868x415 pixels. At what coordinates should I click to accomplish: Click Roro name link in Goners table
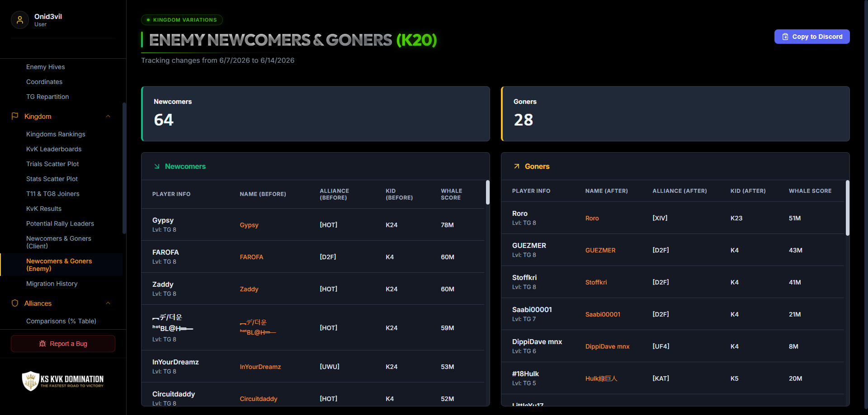[x=592, y=218]
